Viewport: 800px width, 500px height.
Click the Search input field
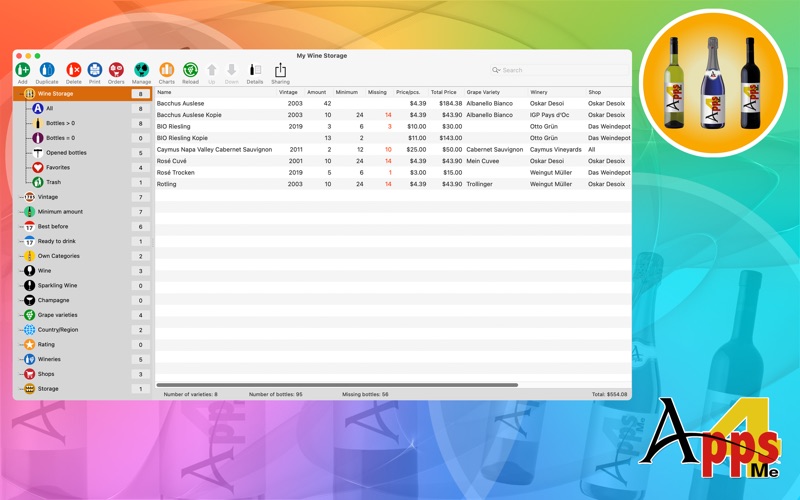560,70
